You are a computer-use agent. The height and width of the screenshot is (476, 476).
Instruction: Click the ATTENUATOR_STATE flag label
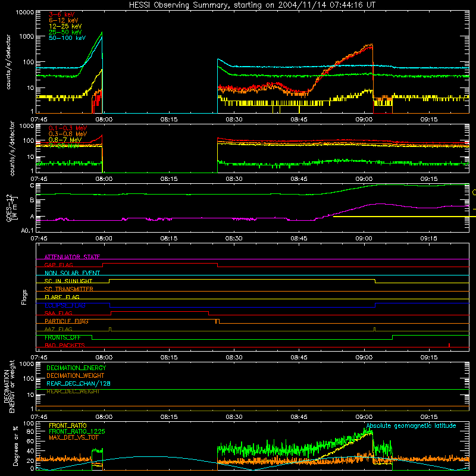tap(72, 257)
